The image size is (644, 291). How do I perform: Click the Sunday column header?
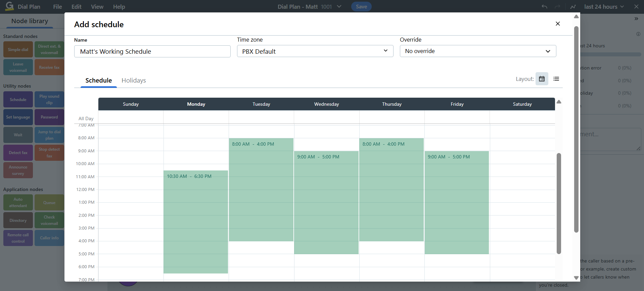[x=131, y=104]
